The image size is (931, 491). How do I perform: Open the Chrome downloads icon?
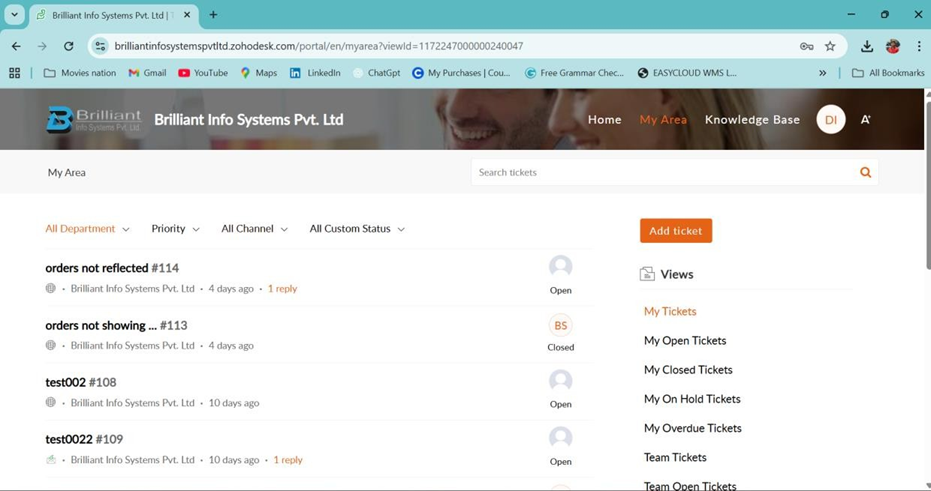867,46
